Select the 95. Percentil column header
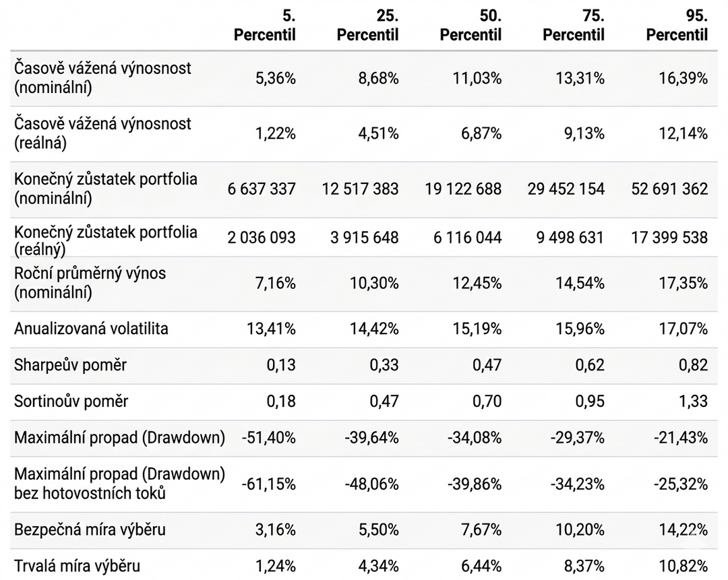728x580 pixels. pyautogui.click(x=677, y=26)
